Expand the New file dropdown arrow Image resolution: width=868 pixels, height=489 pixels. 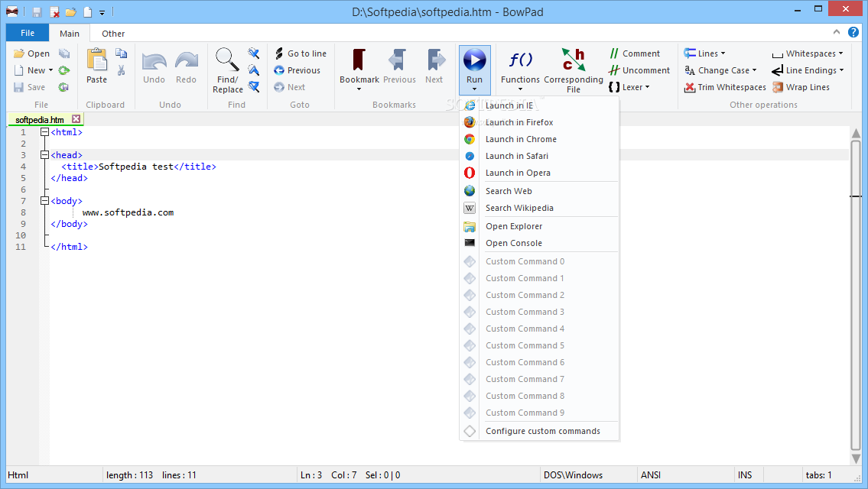pos(51,70)
